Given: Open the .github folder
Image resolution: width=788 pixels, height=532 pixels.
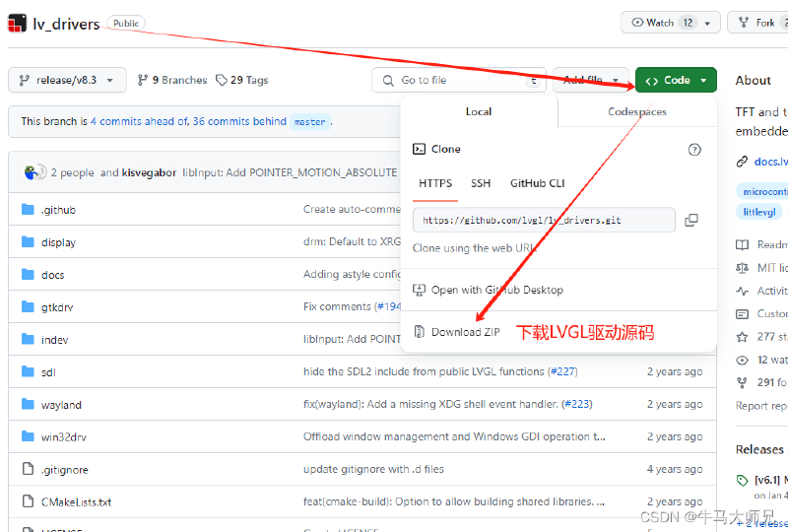Looking at the screenshot, I should click(x=58, y=210).
